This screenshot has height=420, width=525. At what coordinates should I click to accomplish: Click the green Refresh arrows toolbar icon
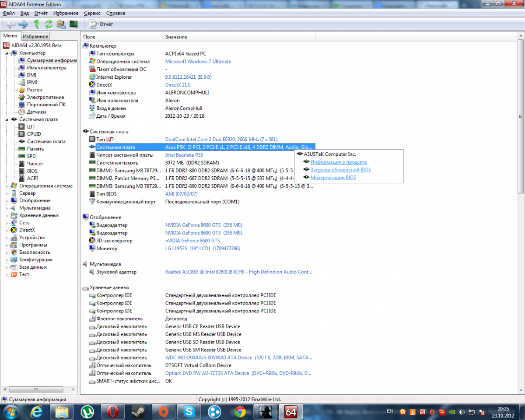tap(49, 24)
